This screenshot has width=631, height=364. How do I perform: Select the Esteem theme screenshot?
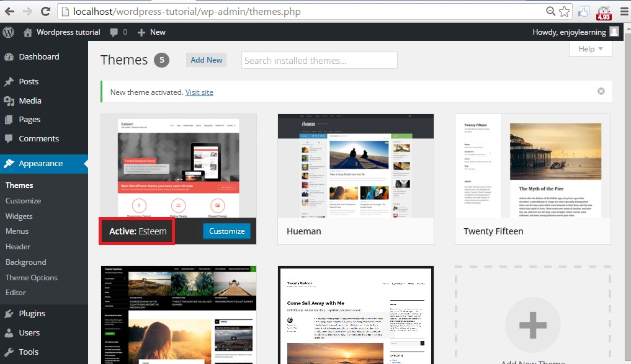[x=178, y=166]
